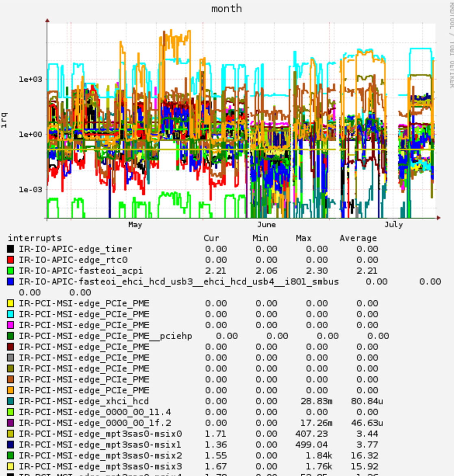
Task: Click the 'Max' column header
Action: 304,238
